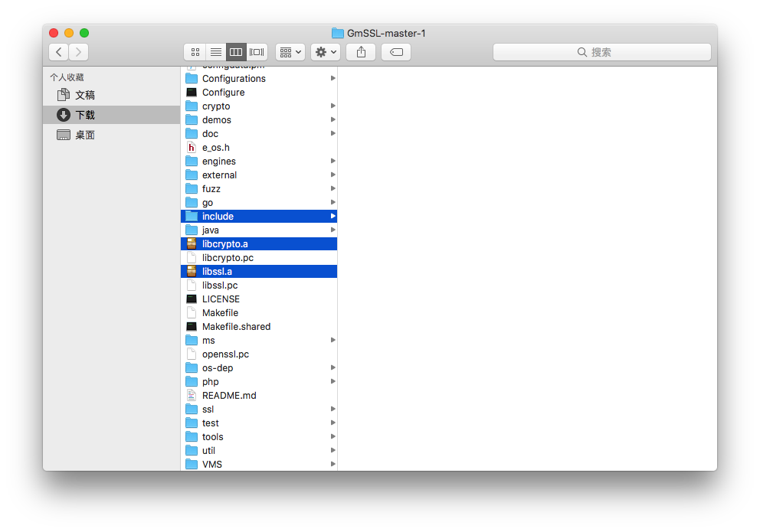Go forward with the right arrow

[x=78, y=52]
